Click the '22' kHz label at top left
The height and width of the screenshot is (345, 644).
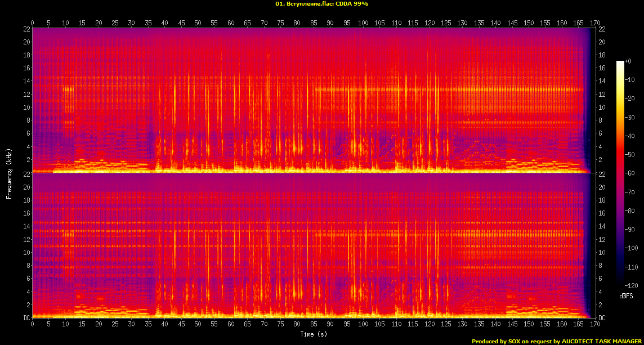pyautogui.click(x=25, y=29)
